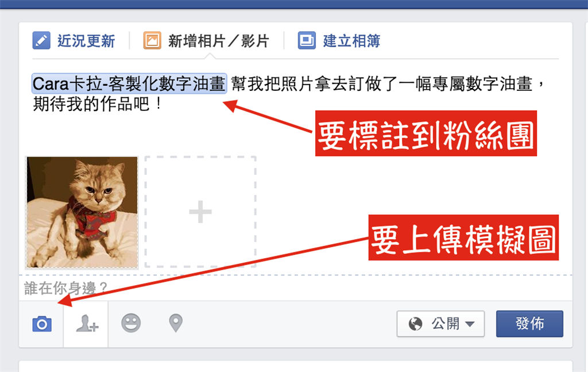Select the uploaded cat photo thumbnail

click(x=82, y=212)
